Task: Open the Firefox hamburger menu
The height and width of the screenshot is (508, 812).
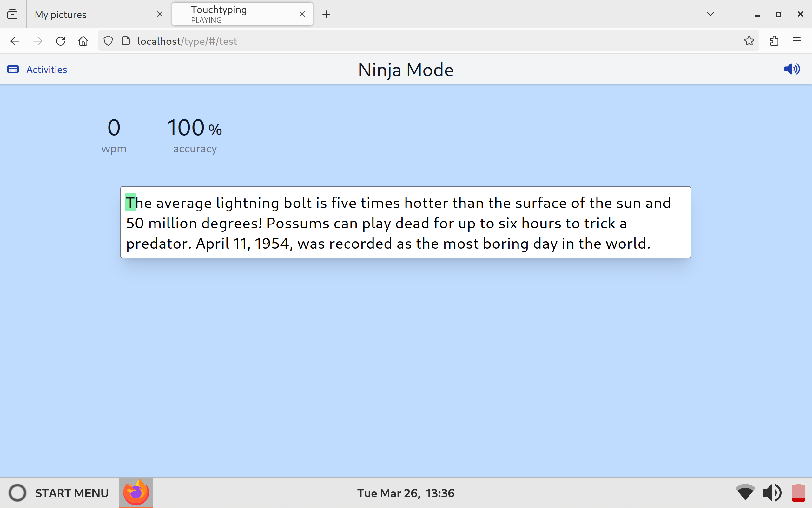Action: pyautogui.click(x=796, y=41)
